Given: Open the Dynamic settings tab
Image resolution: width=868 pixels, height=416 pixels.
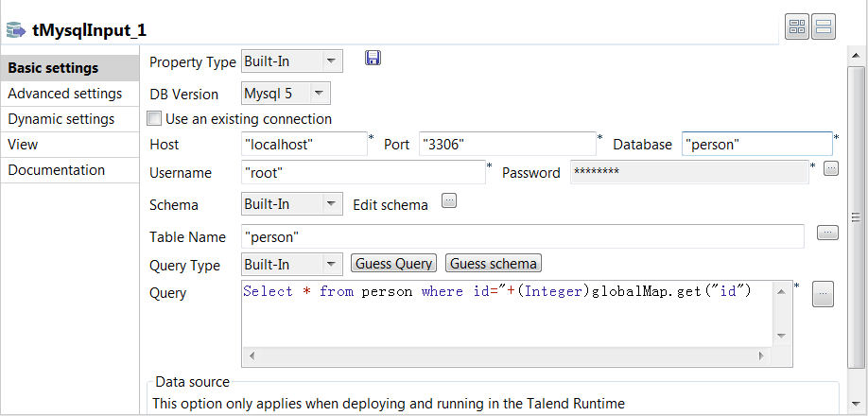Looking at the screenshot, I should tap(61, 119).
